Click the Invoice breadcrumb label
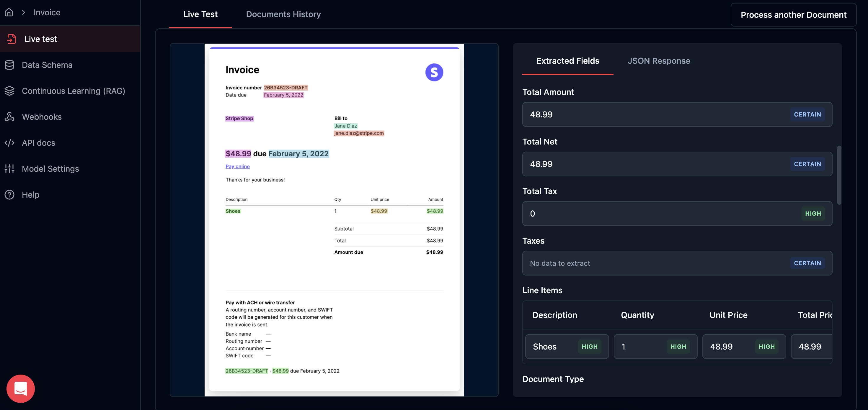Image resolution: width=868 pixels, height=410 pixels. pyautogui.click(x=47, y=12)
